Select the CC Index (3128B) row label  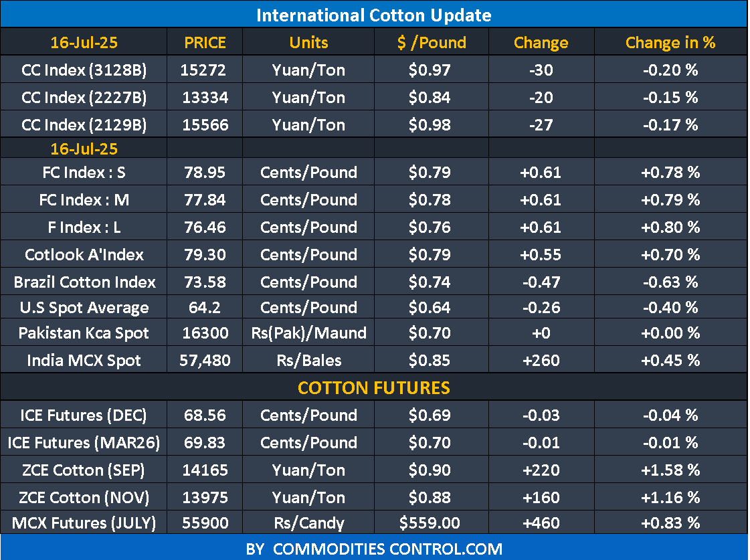point(84,70)
